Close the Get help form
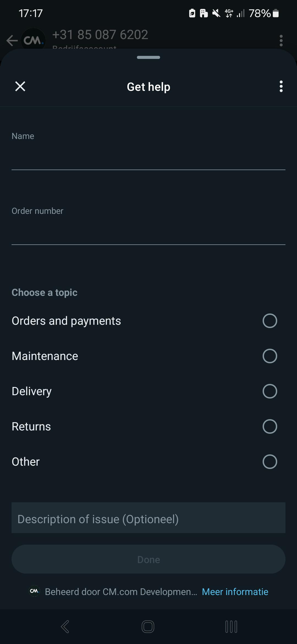The width and height of the screenshot is (297, 644). (20, 86)
